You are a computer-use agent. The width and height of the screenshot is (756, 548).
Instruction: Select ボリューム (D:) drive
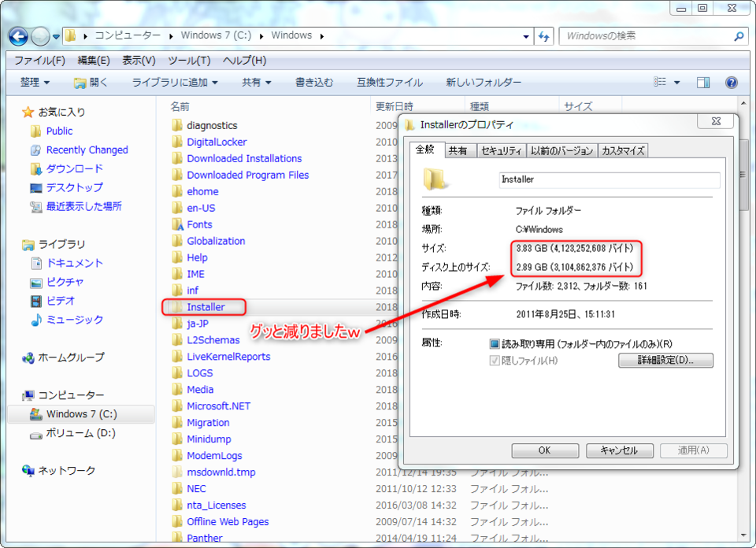(80, 433)
